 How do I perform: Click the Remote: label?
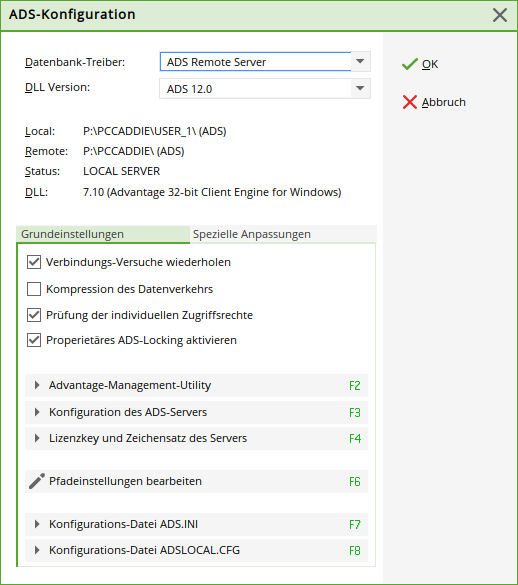46,151
